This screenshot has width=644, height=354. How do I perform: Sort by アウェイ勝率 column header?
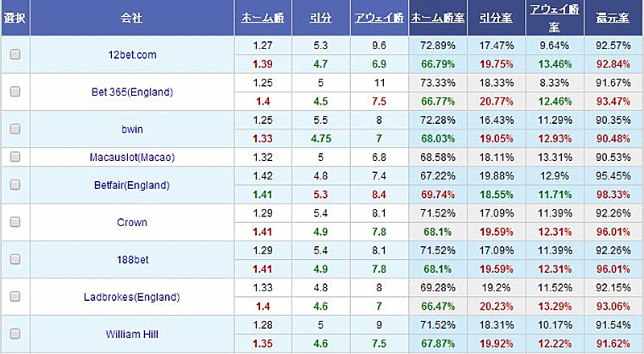[x=555, y=18]
